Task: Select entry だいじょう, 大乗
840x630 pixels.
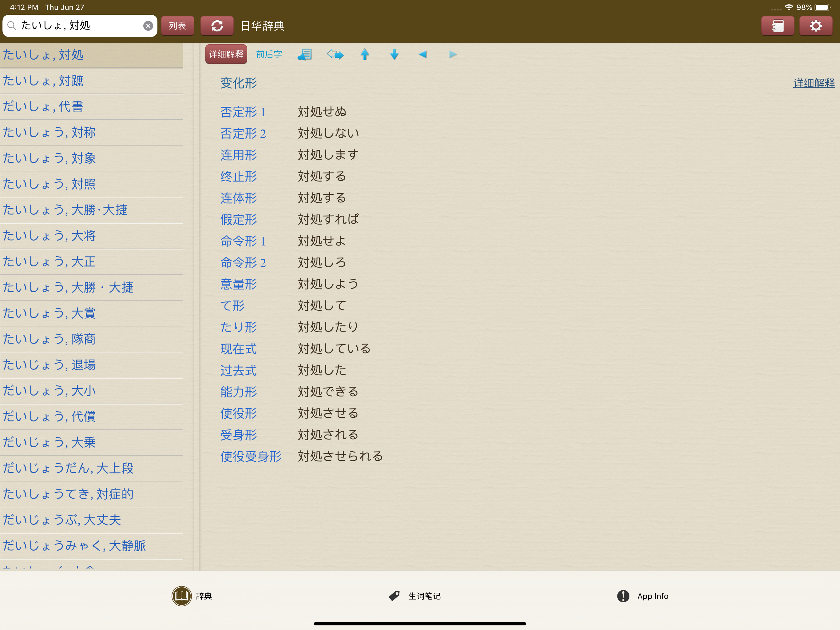Action: coord(92,443)
